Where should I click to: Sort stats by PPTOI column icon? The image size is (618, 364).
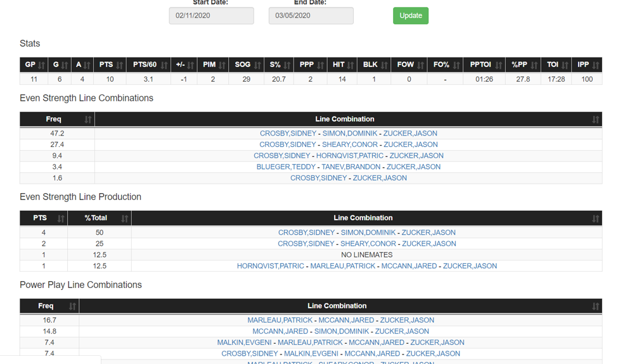(x=499, y=65)
